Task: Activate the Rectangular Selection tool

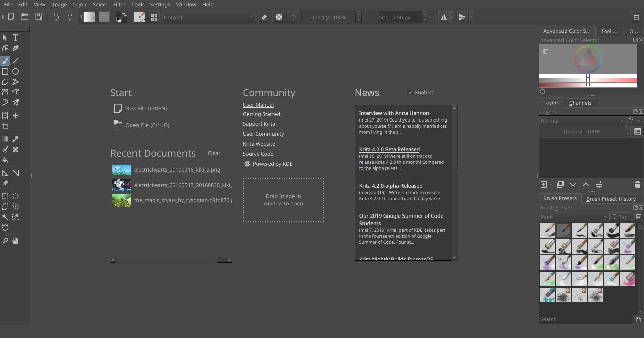Action: [5, 196]
